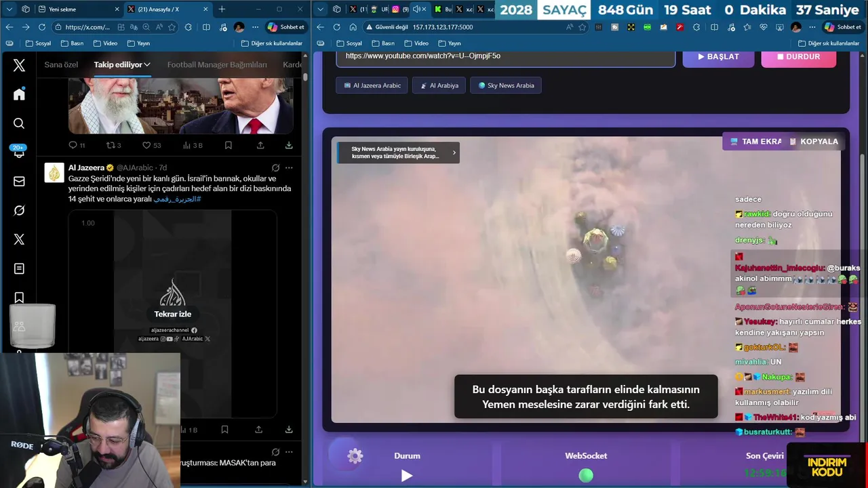Open Bookmarks in X sidebar
Image resolution: width=868 pixels, height=488 pixels.
coord(19,298)
